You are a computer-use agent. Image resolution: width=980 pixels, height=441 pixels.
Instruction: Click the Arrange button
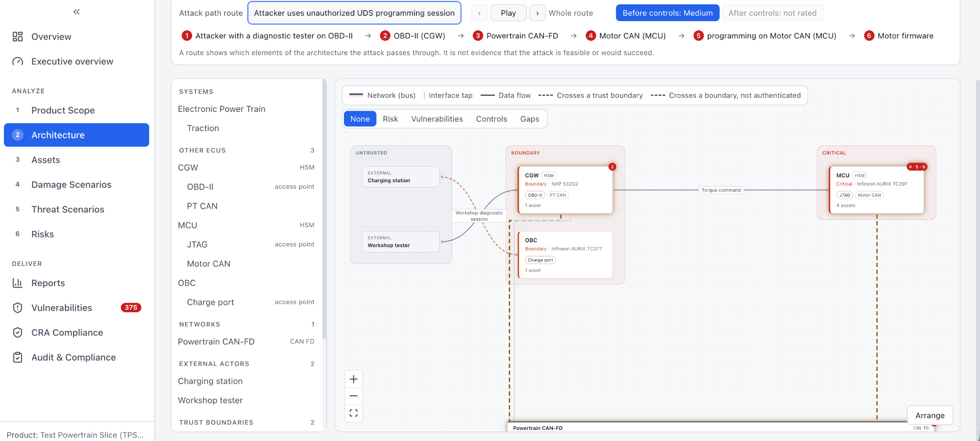pos(930,416)
